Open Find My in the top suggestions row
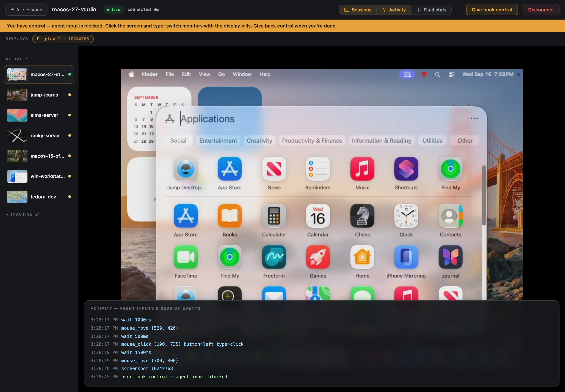Viewport: 565px width, 392px height. 450,169
